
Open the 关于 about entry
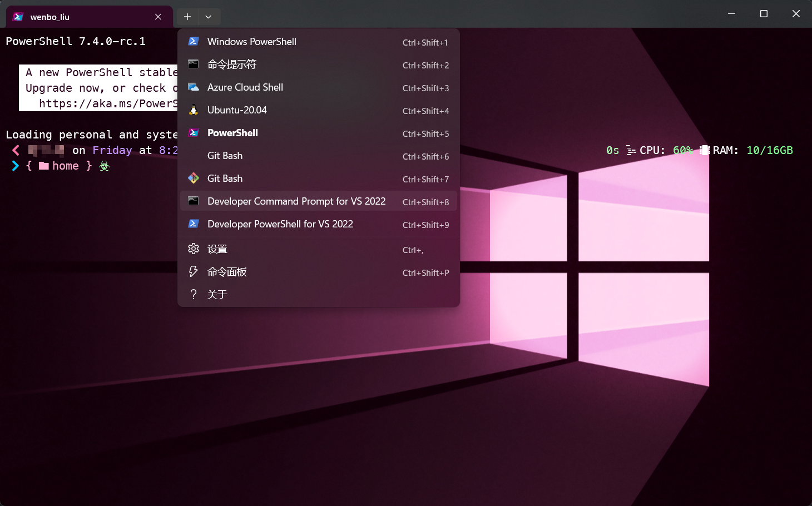[x=319, y=295]
